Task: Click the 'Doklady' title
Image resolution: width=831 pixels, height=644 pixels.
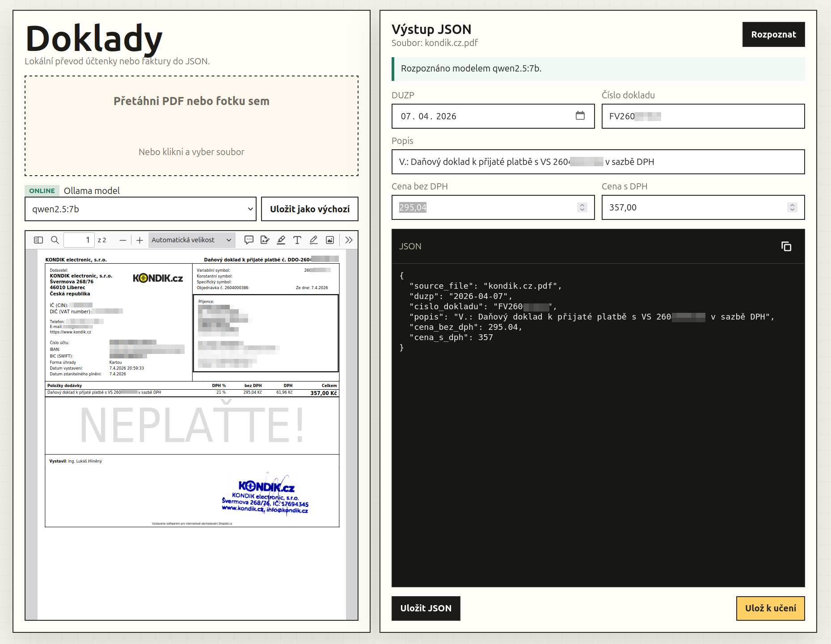Action: point(94,38)
